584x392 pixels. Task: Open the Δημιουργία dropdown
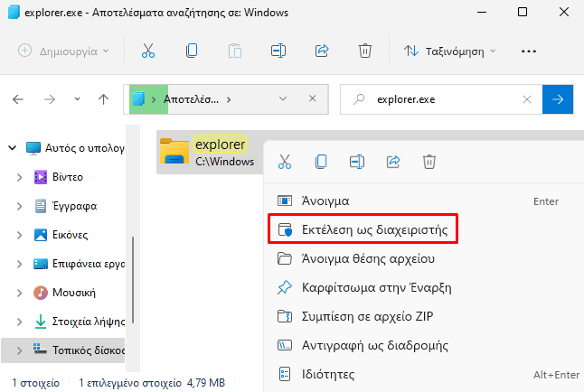[x=63, y=51]
